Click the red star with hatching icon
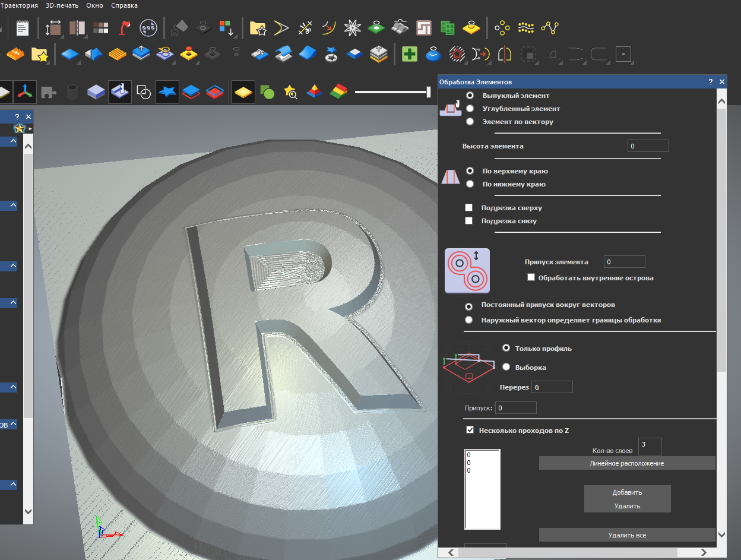This screenshot has width=741, height=560. pos(457,55)
